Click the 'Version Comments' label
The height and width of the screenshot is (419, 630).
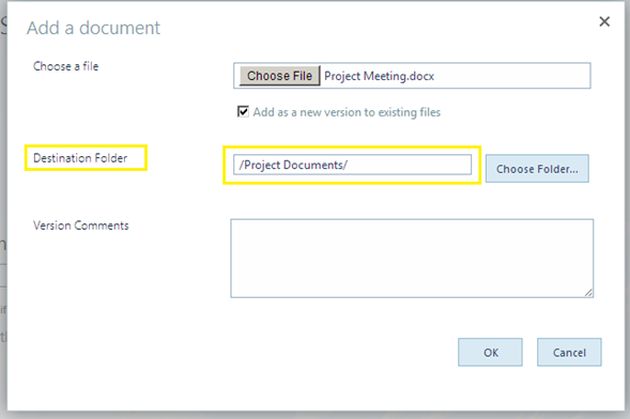click(81, 226)
